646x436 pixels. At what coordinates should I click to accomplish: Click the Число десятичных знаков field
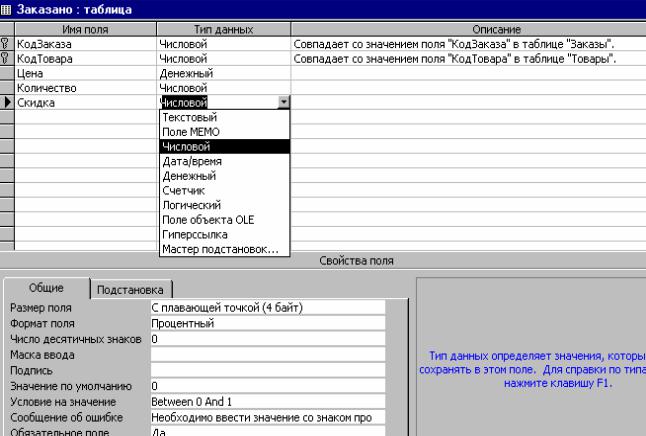click(268, 339)
